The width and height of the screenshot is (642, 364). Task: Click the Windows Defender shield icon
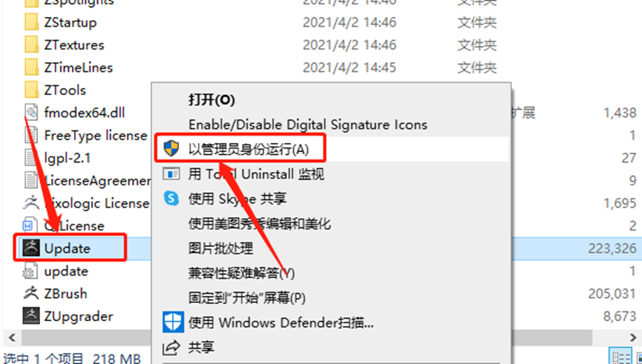pyautogui.click(x=171, y=322)
